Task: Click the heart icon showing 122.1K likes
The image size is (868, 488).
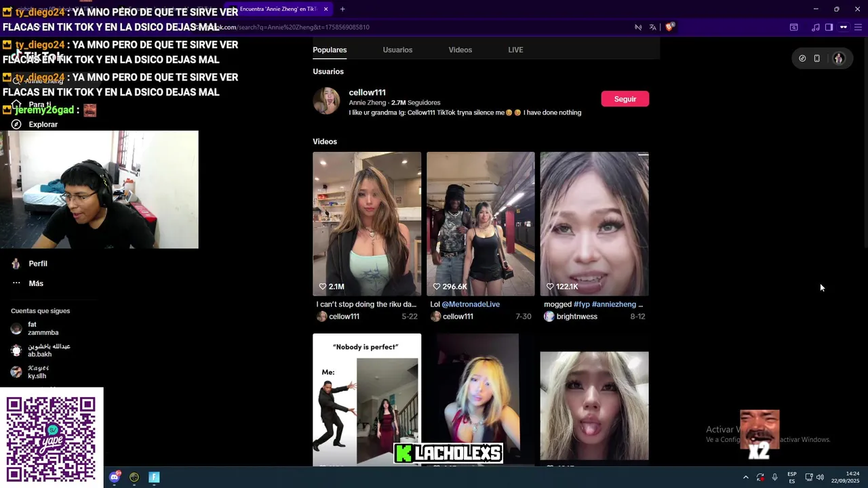Action: [550, 287]
